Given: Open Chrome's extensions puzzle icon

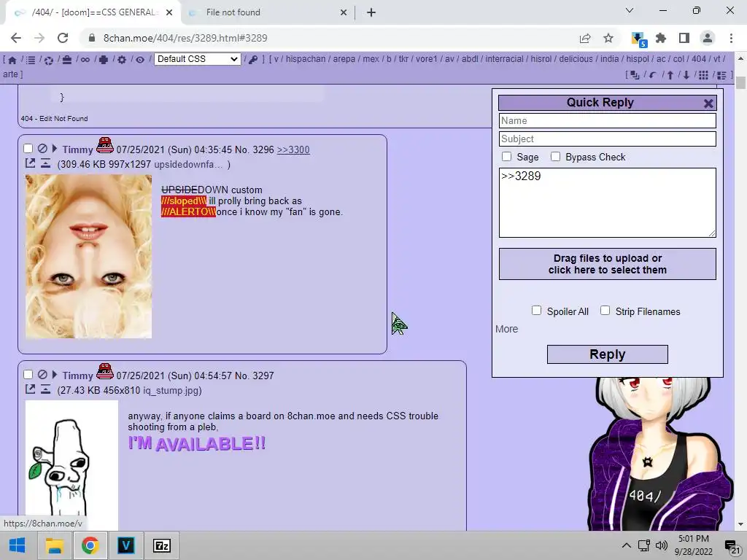Looking at the screenshot, I should [x=661, y=38].
